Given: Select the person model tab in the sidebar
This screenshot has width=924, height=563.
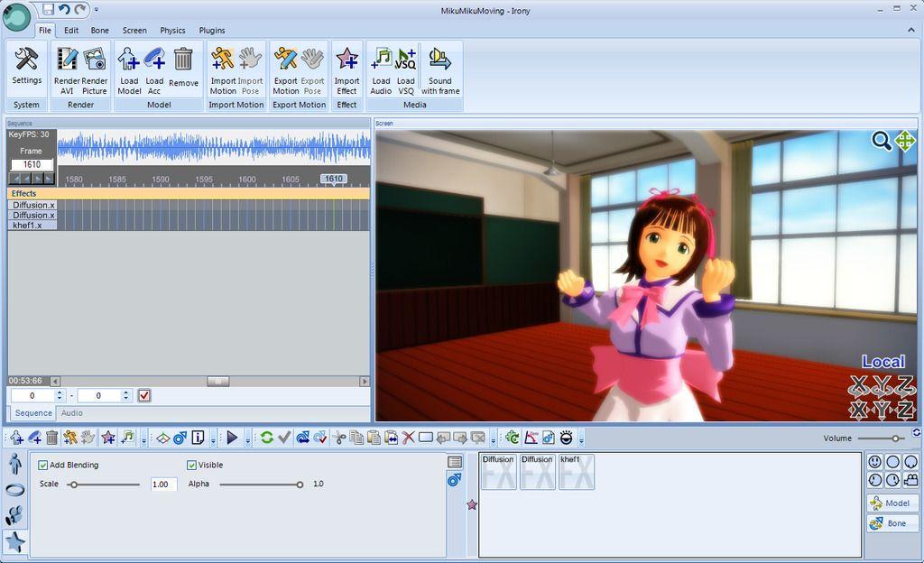Looking at the screenshot, I should point(15,464).
